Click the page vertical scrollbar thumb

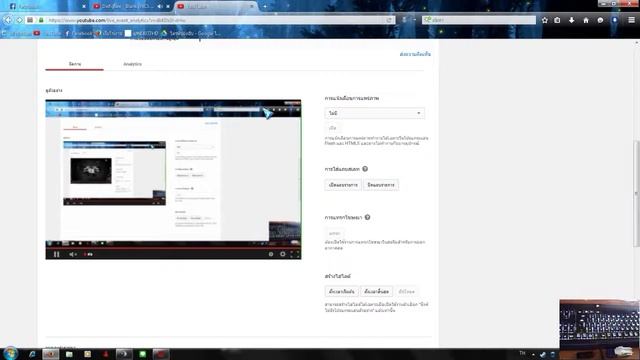click(x=637, y=194)
